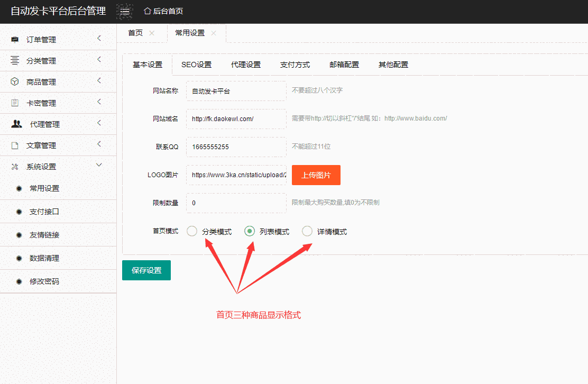
Task: Click the agent management people icon
Action: [17, 124]
